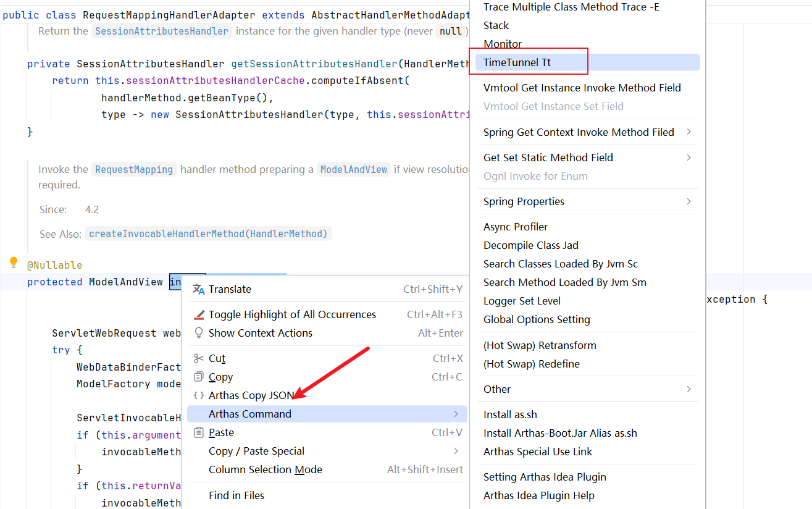
Task: Select Async Profiler command
Action: 515,227
